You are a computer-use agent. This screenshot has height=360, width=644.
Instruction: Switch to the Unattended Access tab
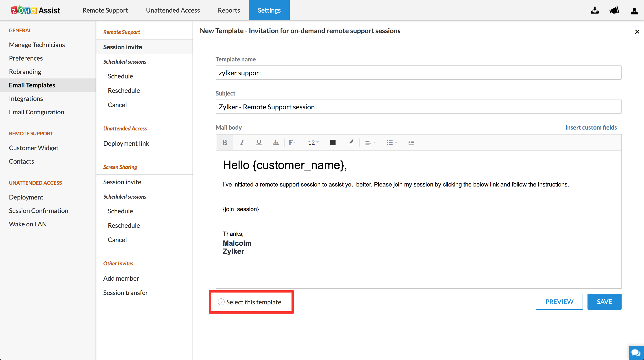pyautogui.click(x=172, y=10)
